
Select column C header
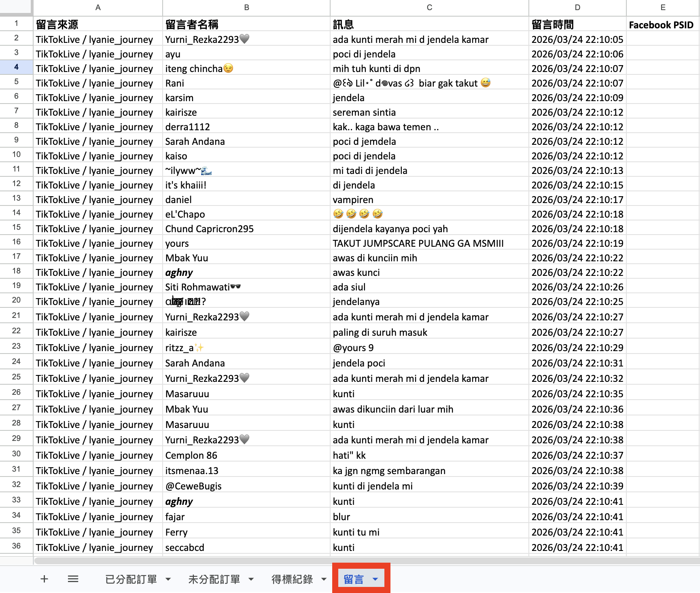(x=429, y=7)
